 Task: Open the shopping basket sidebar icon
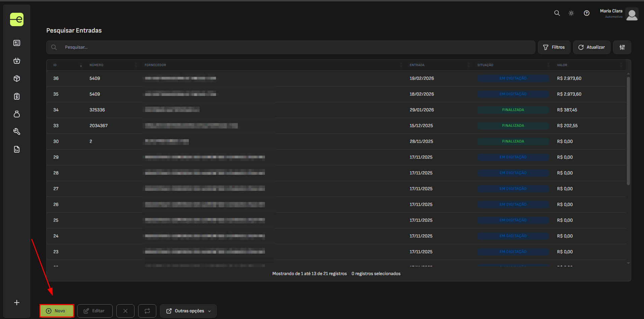click(x=17, y=61)
